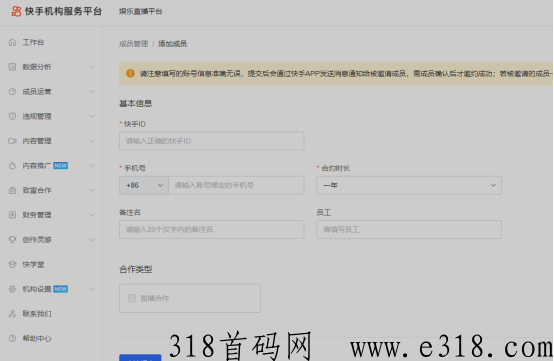Open 工作台 home icon in sidebar
554x361 pixels.
tap(12, 42)
